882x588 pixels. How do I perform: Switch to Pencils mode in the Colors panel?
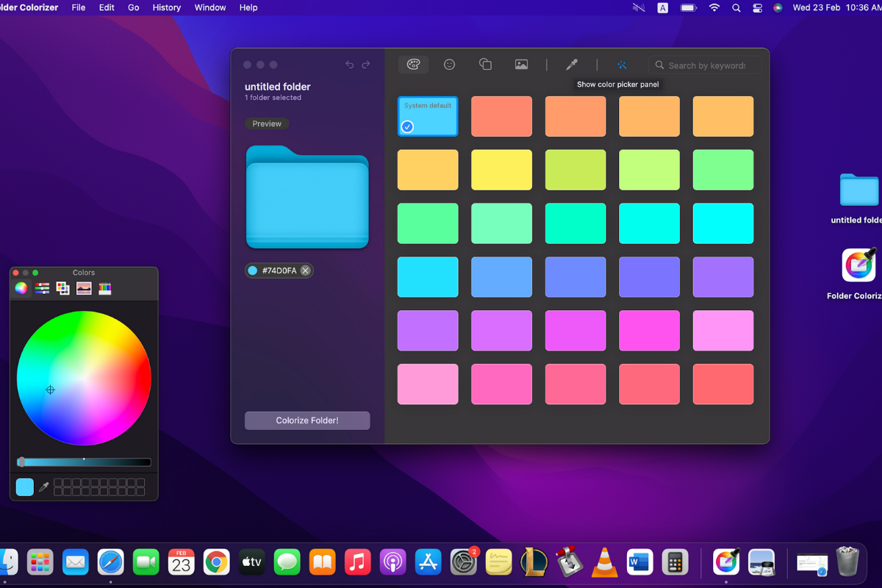104,288
